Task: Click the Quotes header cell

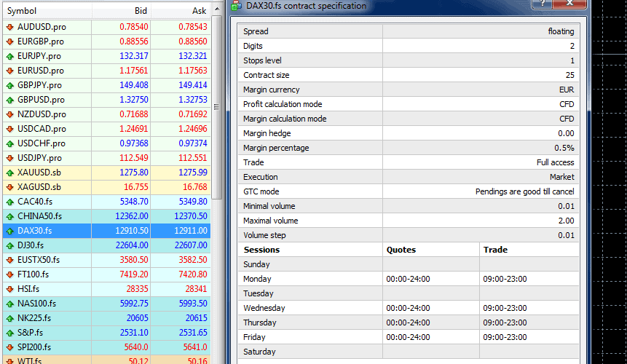Action: tap(430, 250)
